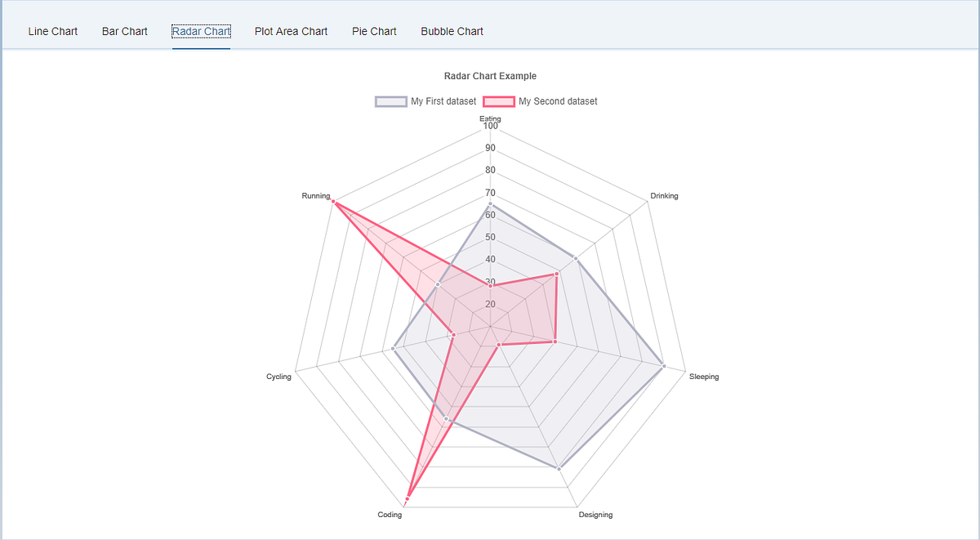This screenshot has height=540, width=980.
Task: Click the Coding axis label
Action: pyautogui.click(x=390, y=515)
